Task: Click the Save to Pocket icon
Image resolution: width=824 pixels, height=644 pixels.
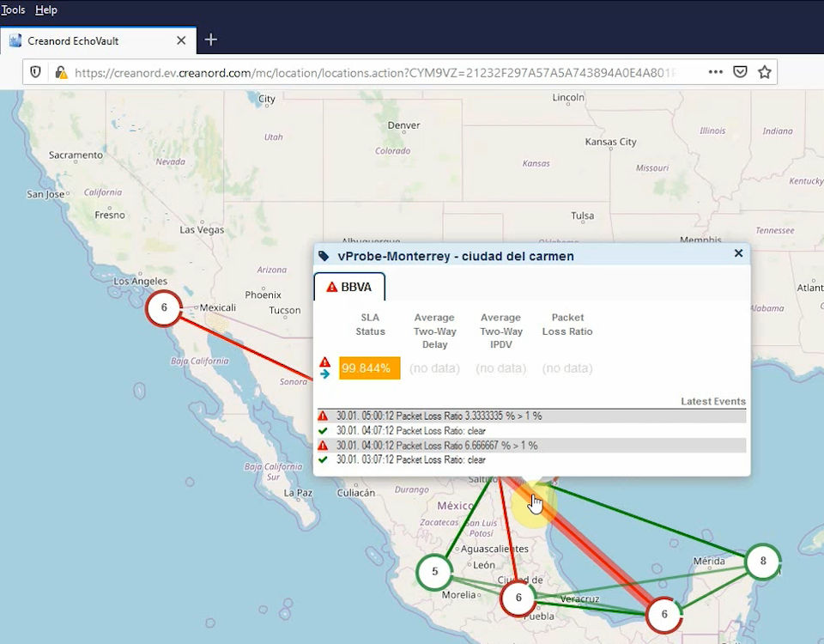Action: click(740, 71)
